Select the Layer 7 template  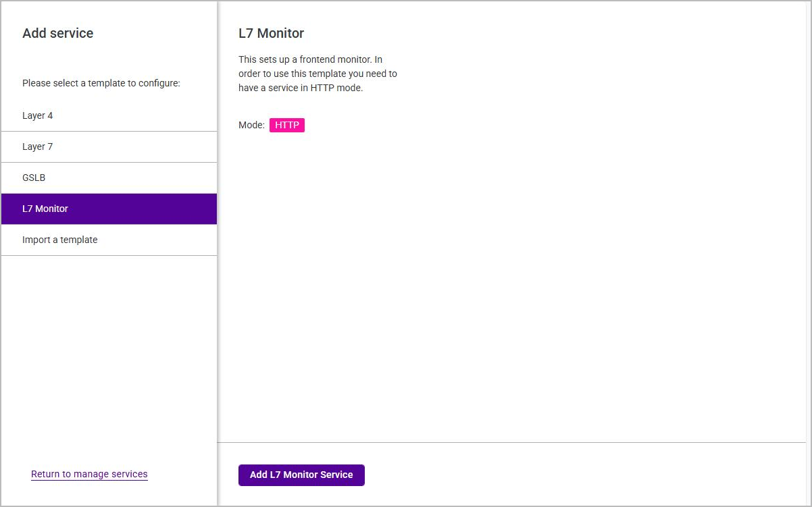(109, 146)
